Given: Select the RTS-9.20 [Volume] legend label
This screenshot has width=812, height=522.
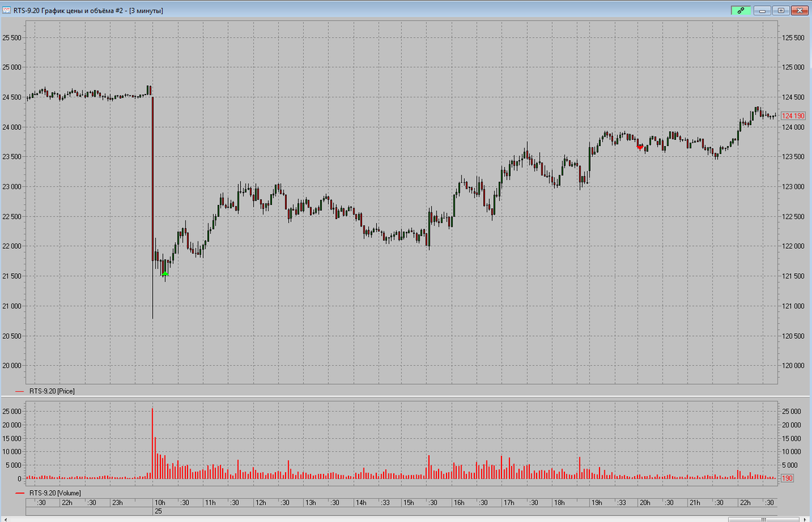Looking at the screenshot, I should click(54, 493).
